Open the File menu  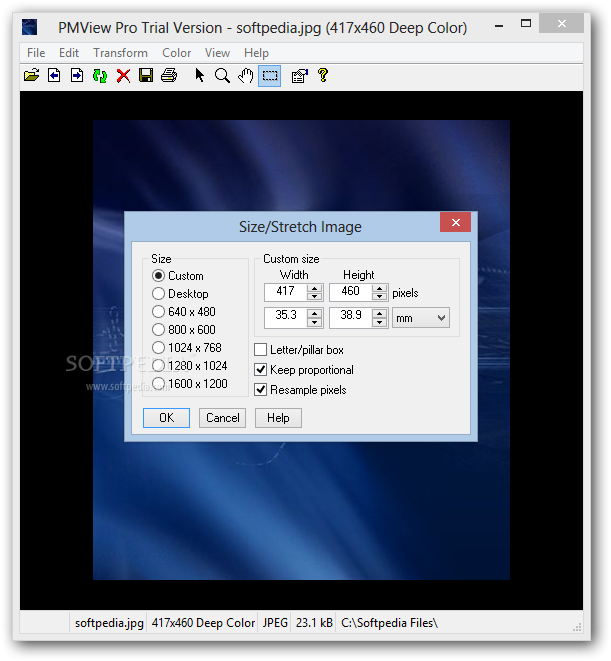36,53
